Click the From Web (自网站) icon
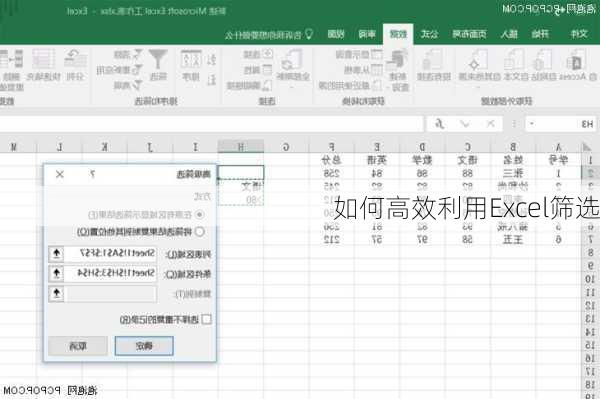 click(544, 65)
